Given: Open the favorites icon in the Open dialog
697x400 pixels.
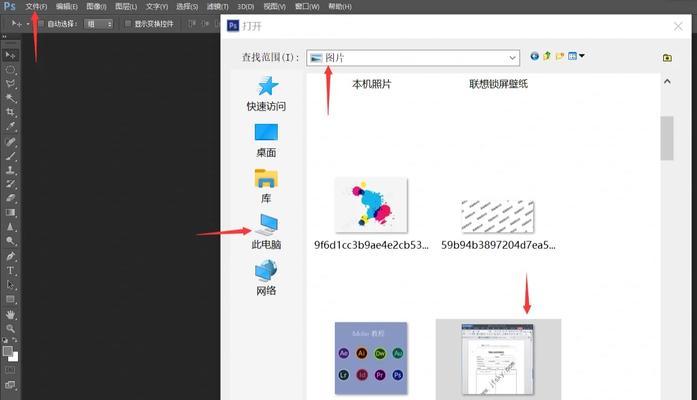Looking at the screenshot, I should 667,58.
